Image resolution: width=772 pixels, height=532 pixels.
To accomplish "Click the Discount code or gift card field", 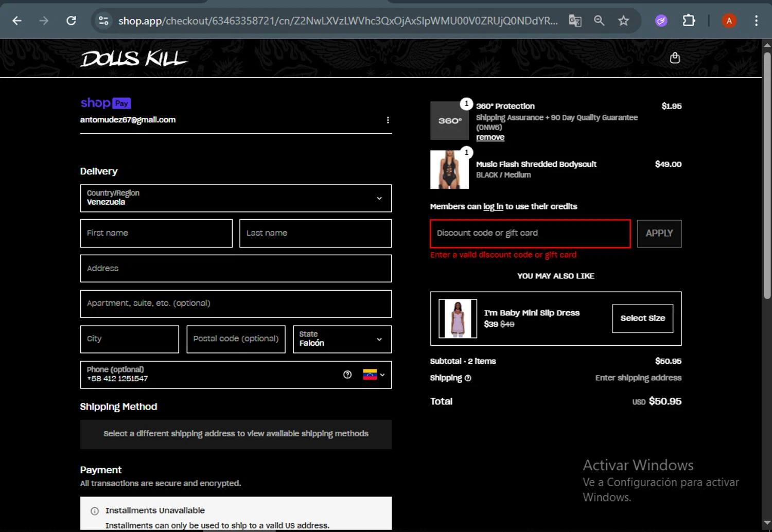I will click(530, 234).
